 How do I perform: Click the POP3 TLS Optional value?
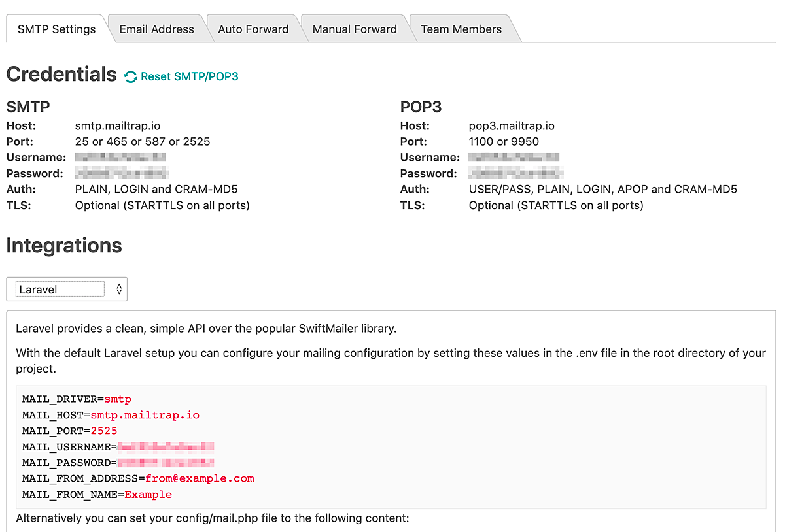click(556, 205)
